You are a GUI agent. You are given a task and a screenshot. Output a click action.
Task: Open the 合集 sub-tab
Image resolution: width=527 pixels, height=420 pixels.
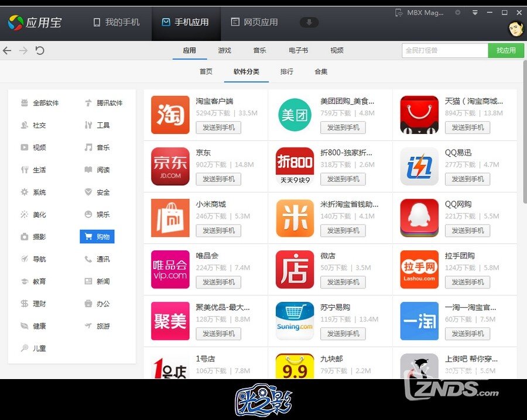(321, 71)
